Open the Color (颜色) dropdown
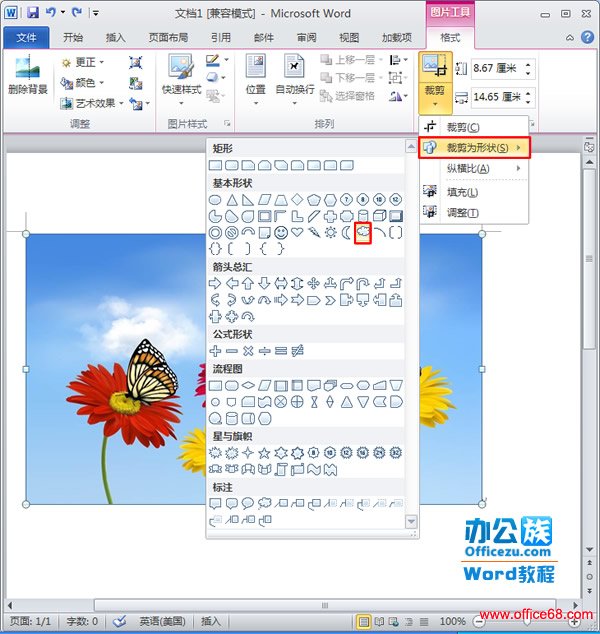 [82, 83]
